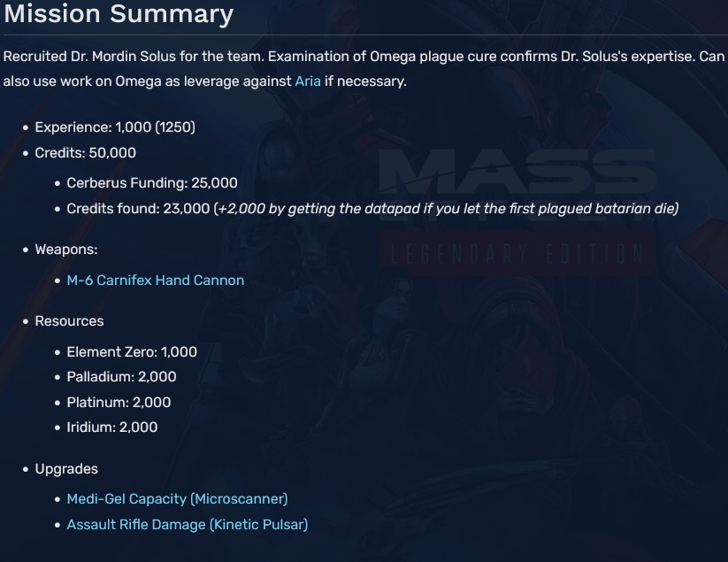728x562 pixels.
Task: Click the LEGENDARY EDITION background text
Action: coord(517,255)
